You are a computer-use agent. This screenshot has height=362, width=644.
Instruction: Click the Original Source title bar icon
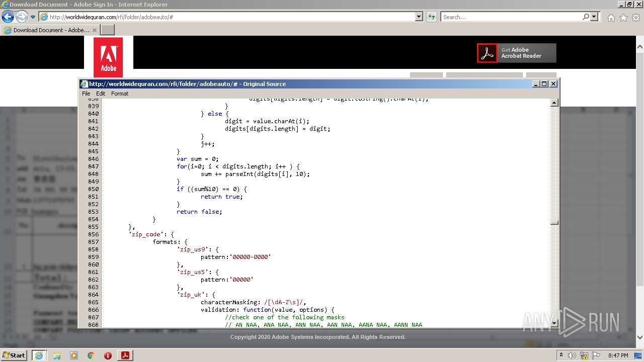pyautogui.click(x=84, y=84)
